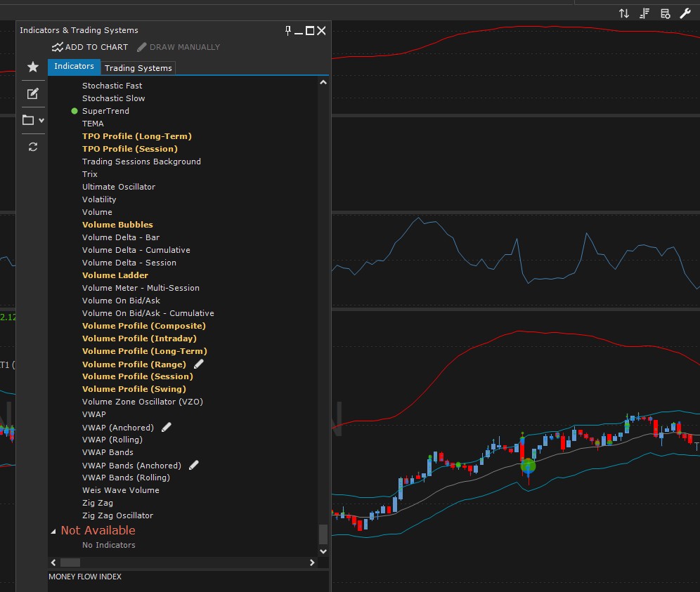Select Stochastic Slow indicator
This screenshot has width=700, height=592.
point(113,98)
